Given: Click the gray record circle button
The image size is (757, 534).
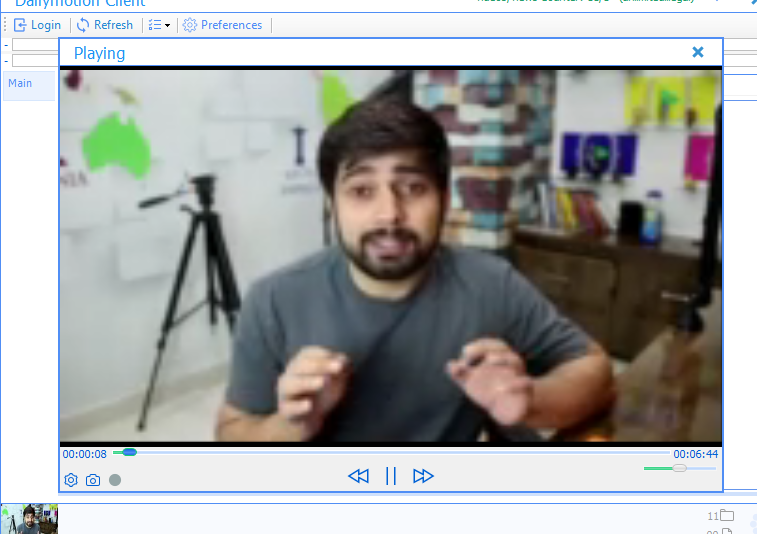Looking at the screenshot, I should pyautogui.click(x=115, y=480).
